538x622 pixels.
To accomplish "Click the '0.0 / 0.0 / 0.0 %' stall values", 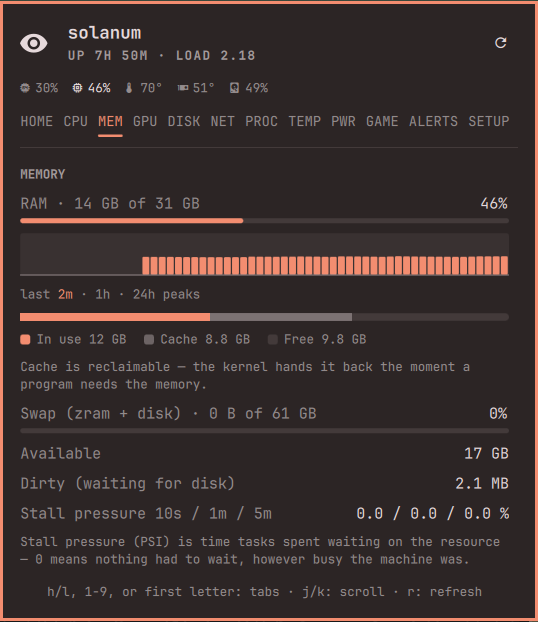I will click(432, 514).
